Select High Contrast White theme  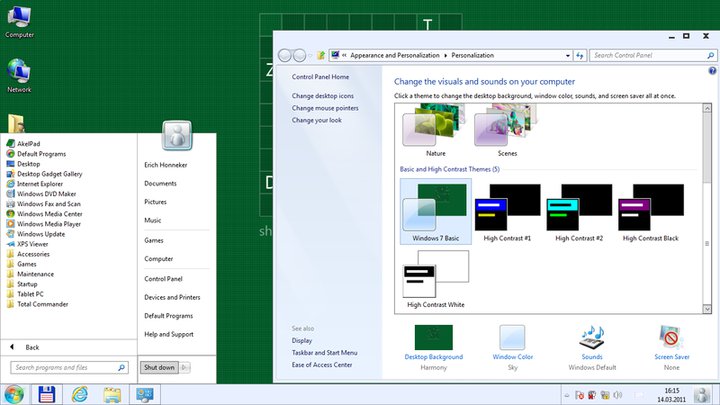click(x=435, y=279)
